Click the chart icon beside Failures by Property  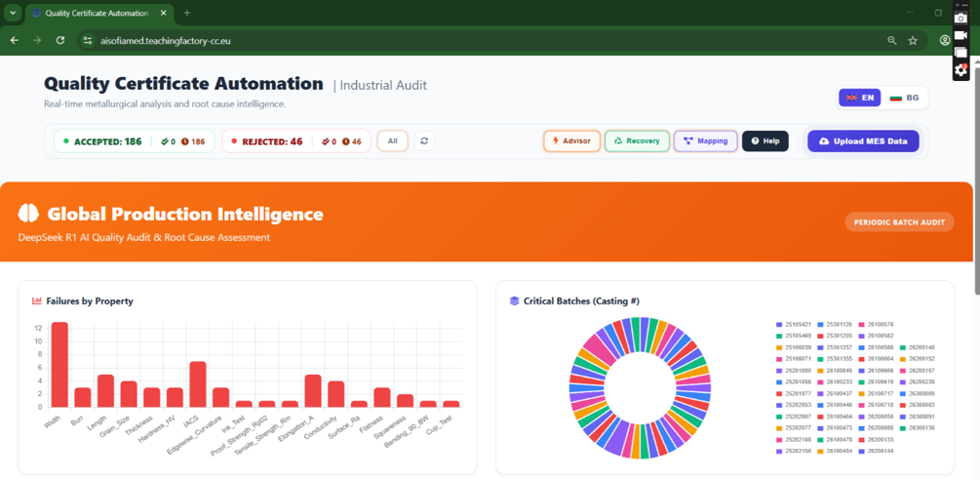click(37, 301)
